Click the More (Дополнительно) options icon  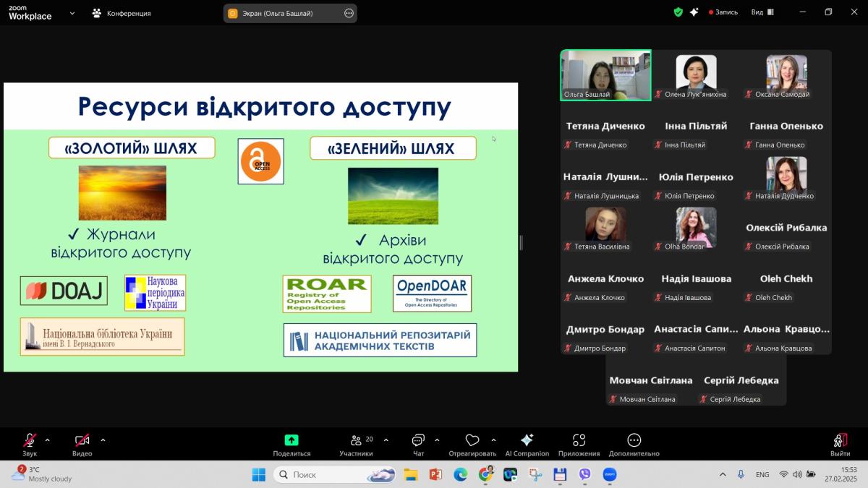634,440
